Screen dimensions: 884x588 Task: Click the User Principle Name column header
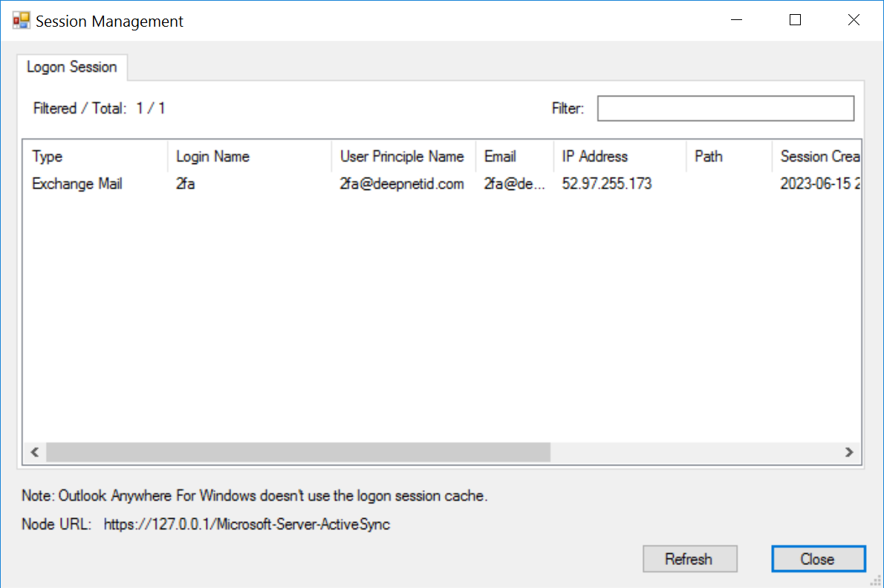[402, 157]
